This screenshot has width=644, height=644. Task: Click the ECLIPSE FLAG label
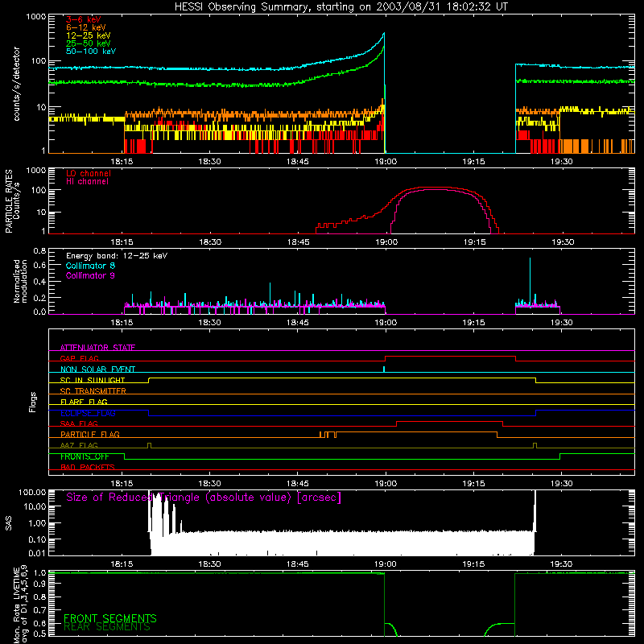[88, 413]
